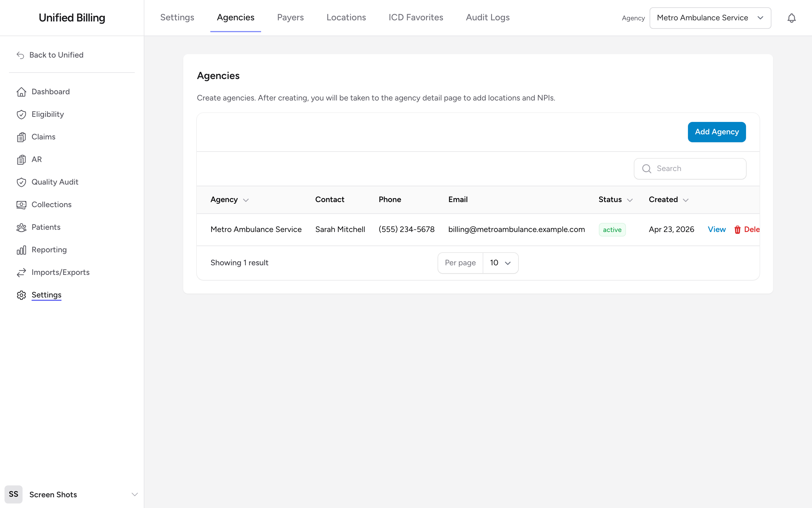The height and width of the screenshot is (508, 812).
Task: Click the agencies Search input field
Action: 690,169
